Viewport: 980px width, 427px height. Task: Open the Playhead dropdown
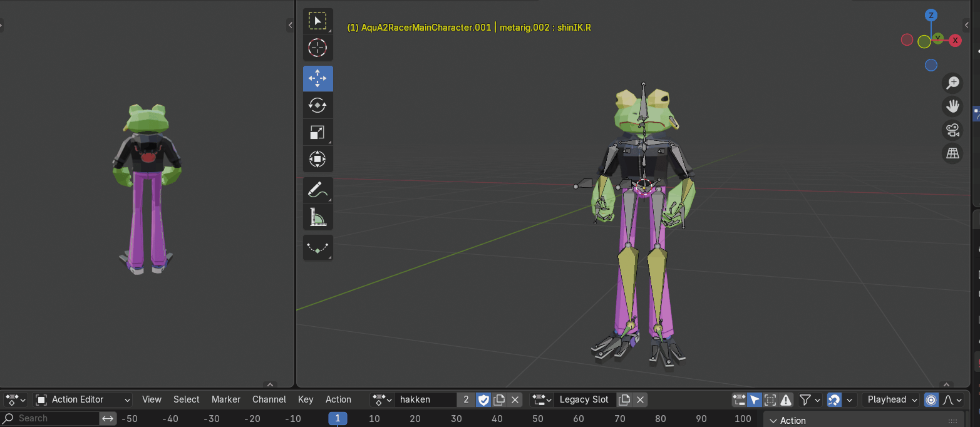[890, 399]
